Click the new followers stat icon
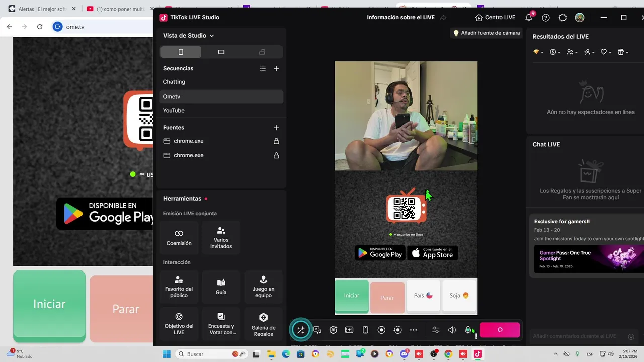 tap(587, 52)
